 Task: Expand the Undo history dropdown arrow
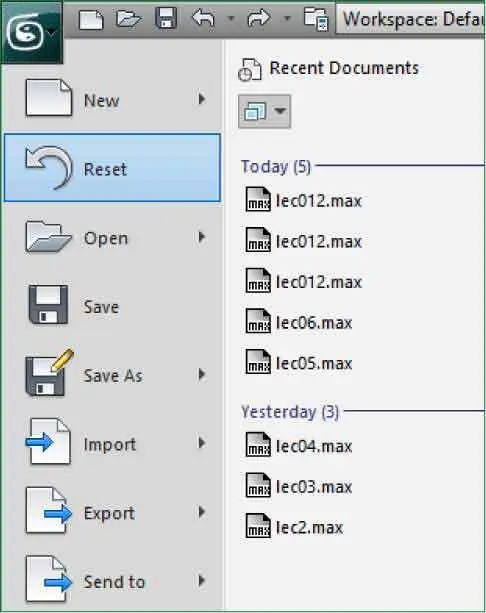(231, 18)
